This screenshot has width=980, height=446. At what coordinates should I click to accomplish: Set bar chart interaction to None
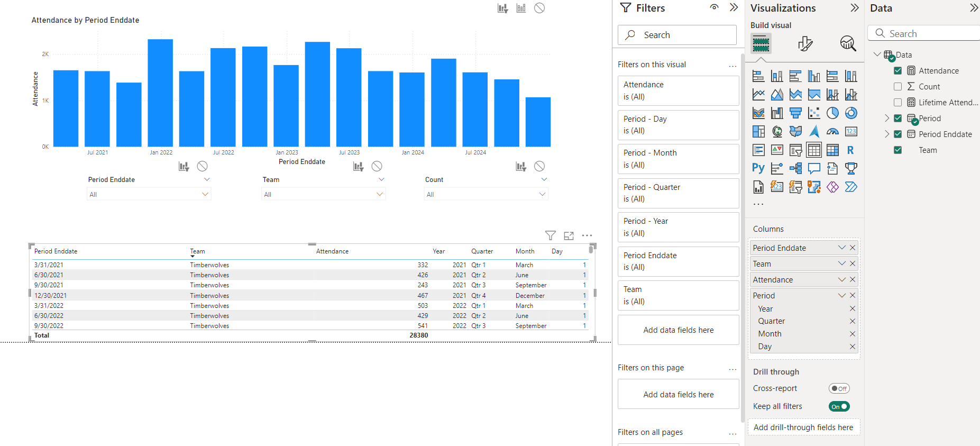[539, 8]
